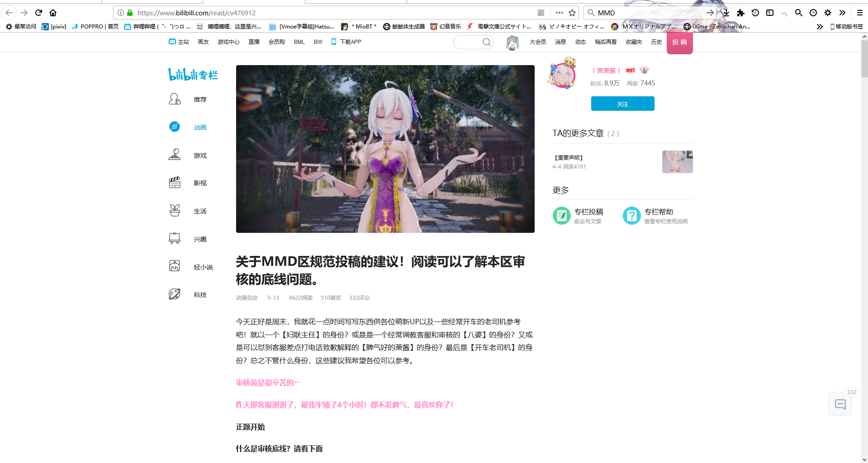The height and width of the screenshot is (463, 868).
Task: Bookmark this page with the star
Action: click(572, 13)
